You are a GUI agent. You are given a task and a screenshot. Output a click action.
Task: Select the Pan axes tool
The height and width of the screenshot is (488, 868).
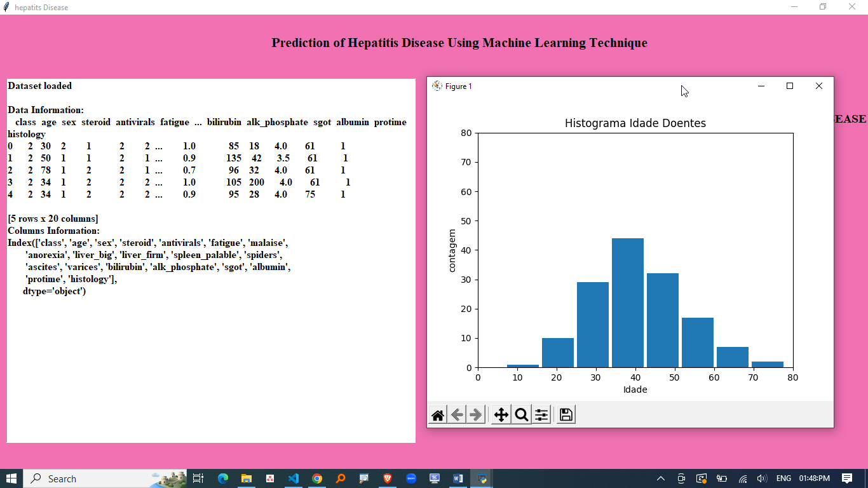pos(501,415)
